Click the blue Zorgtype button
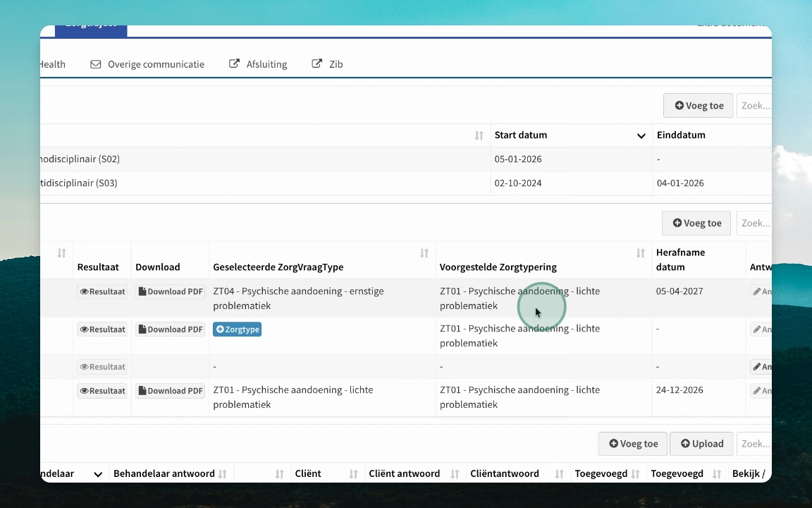The width and height of the screenshot is (812, 508). point(237,329)
